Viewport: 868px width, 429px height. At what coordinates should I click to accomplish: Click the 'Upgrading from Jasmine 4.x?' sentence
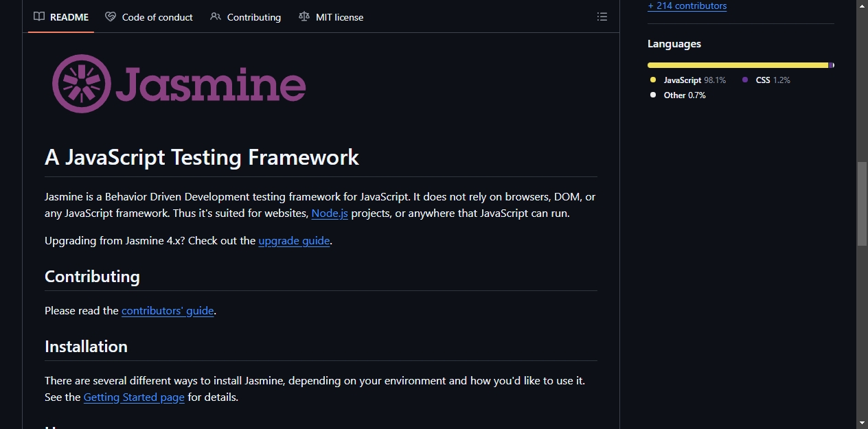tap(114, 241)
